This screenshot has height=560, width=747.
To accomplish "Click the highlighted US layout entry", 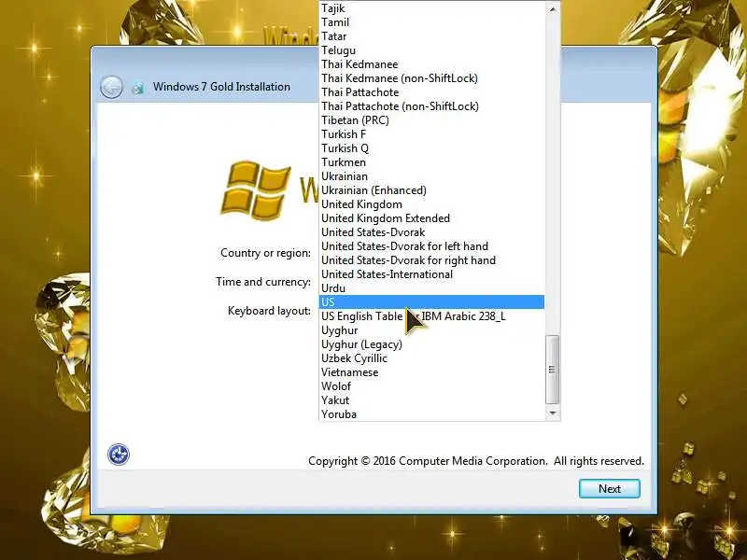I will 431,302.
